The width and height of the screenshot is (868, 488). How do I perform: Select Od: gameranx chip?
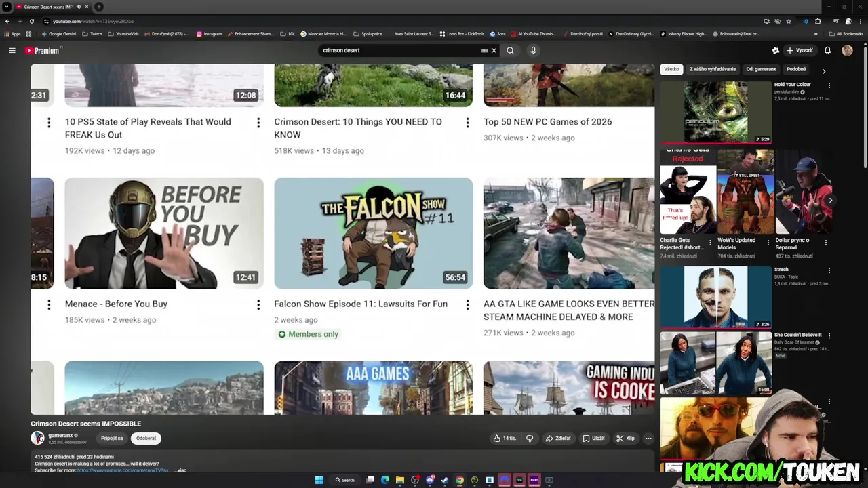tap(761, 69)
